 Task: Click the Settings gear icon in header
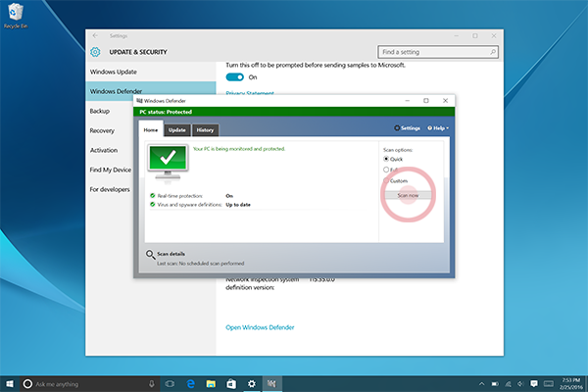pyautogui.click(x=95, y=52)
